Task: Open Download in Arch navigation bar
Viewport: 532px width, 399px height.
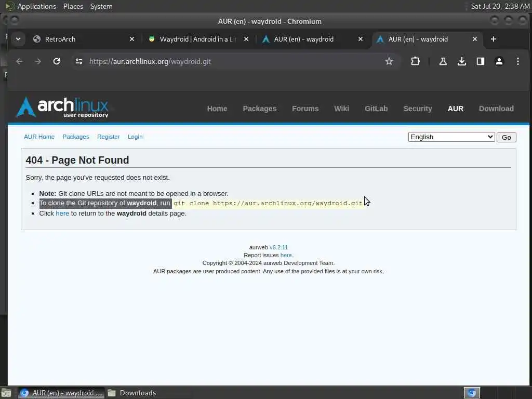Action: 496,109
